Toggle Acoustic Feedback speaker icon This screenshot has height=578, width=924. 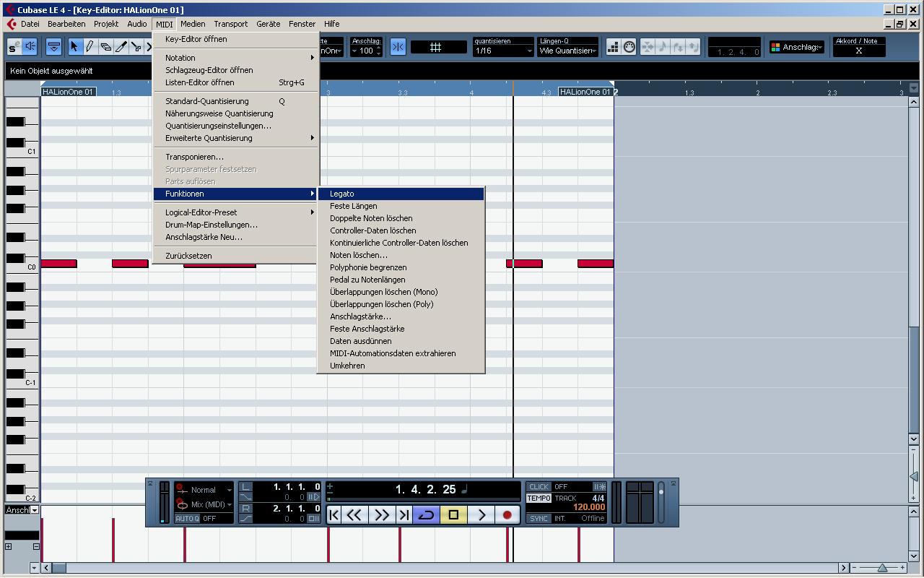(30, 47)
